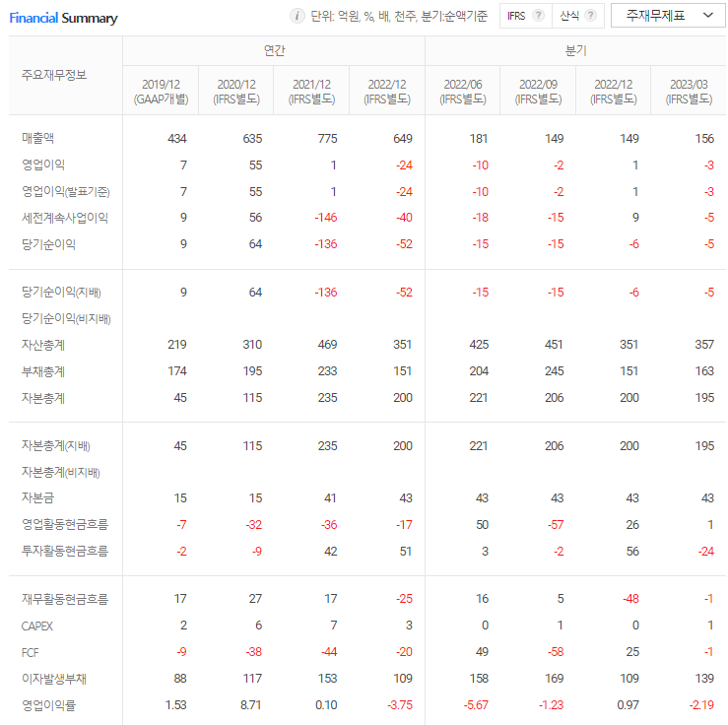This screenshot has height=725, width=728.
Task: Click 영업이익률 value -3.75 for annual 2022/12
Action: (x=400, y=704)
